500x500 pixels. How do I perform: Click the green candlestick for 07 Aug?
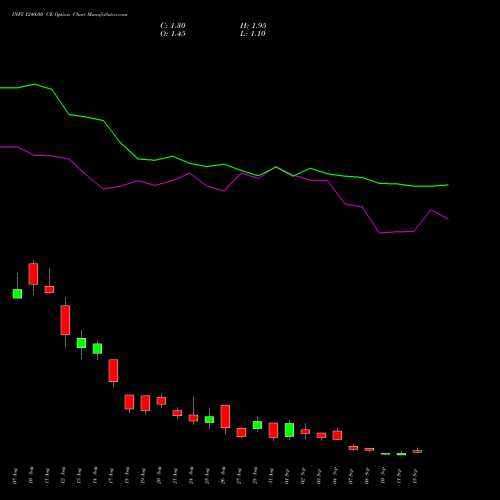point(17,294)
